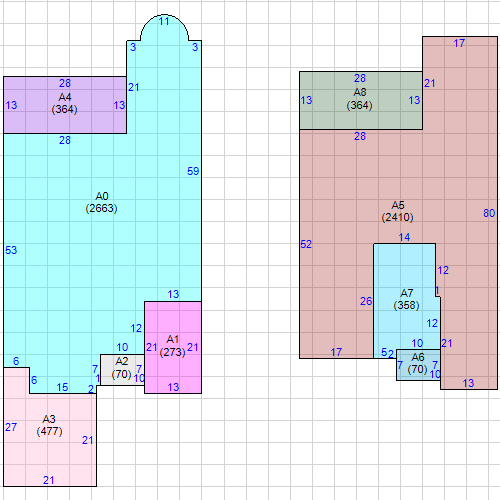Select the 80 dimension on A5's right wall
The width and height of the screenshot is (500, 500).
point(489,213)
